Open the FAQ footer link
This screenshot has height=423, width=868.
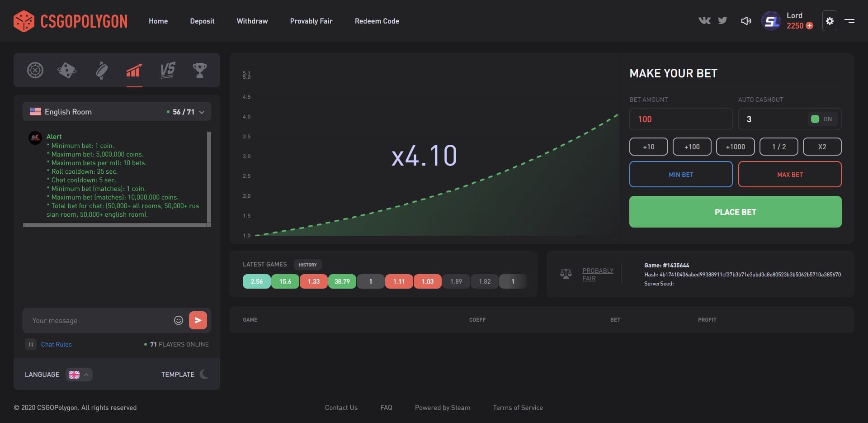(386, 408)
